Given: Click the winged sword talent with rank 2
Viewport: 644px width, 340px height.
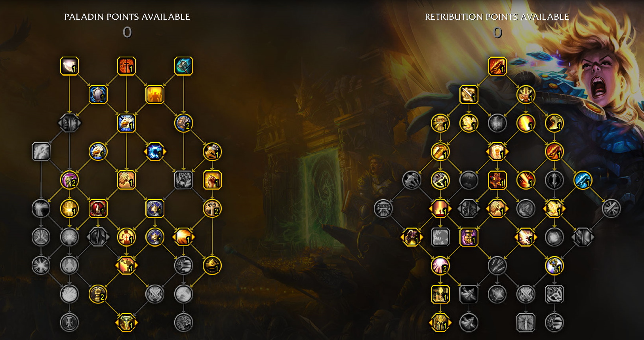Looking at the screenshot, I should [212, 209].
